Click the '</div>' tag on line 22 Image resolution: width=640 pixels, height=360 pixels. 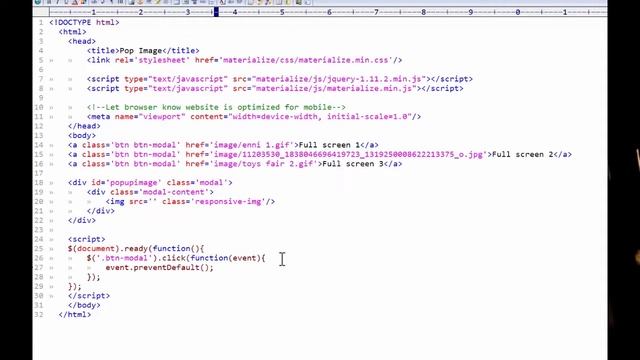tap(82, 220)
